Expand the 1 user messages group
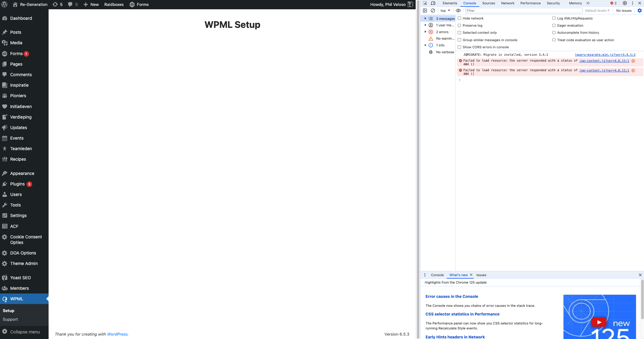This screenshot has width=644, height=339. pyautogui.click(x=426, y=25)
